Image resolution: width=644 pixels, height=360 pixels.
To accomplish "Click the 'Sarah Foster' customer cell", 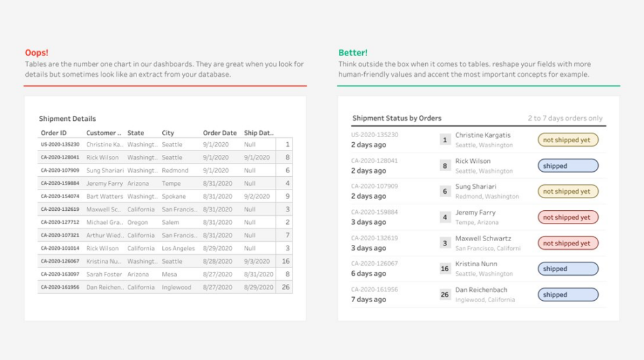I will (104, 274).
